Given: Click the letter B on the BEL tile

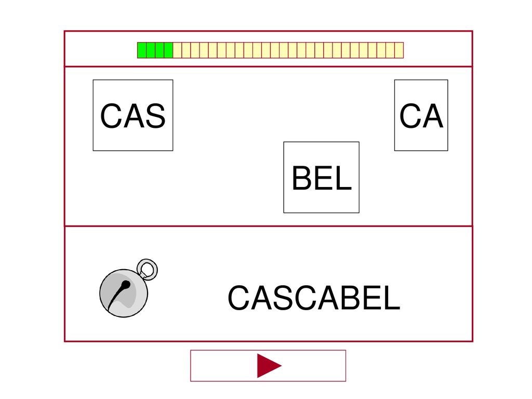Looking at the screenshot, I should [x=303, y=178].
